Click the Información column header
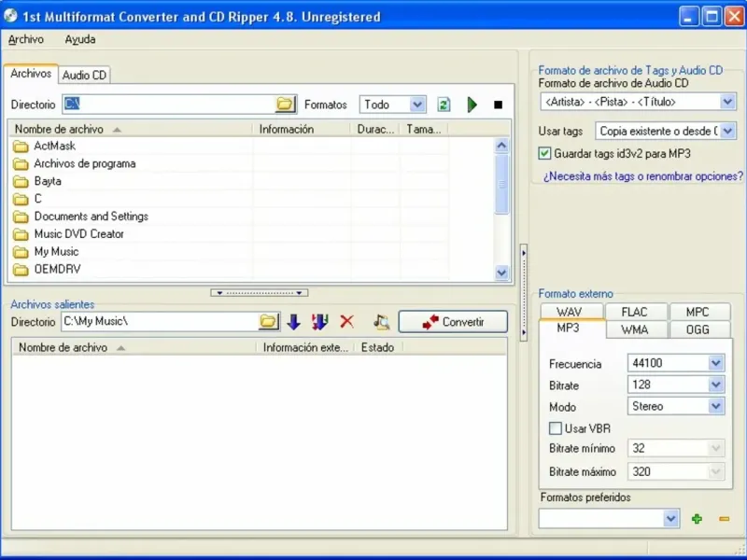Viewport: 747px width, 560px height. (x=301, y=129)
